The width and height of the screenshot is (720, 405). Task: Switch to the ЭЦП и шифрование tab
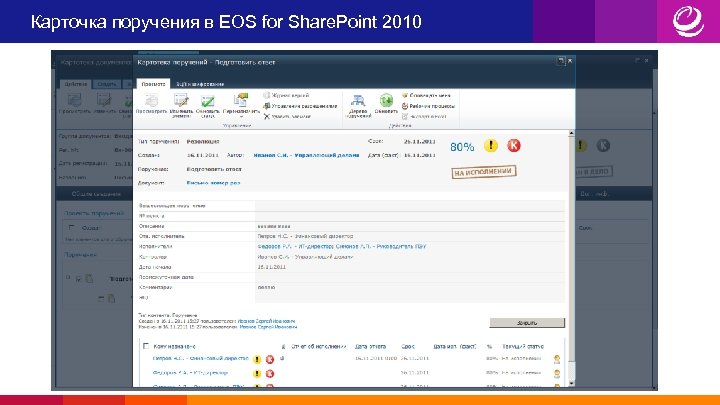click(200, 84)
